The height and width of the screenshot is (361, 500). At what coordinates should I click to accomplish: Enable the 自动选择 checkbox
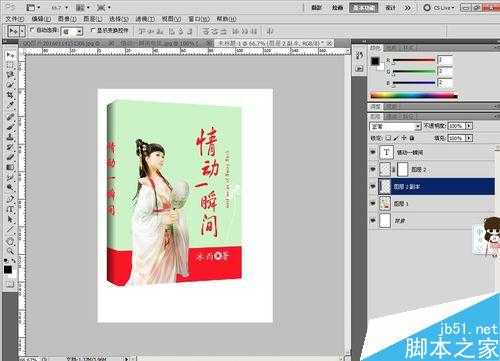[x=32, y=30]
